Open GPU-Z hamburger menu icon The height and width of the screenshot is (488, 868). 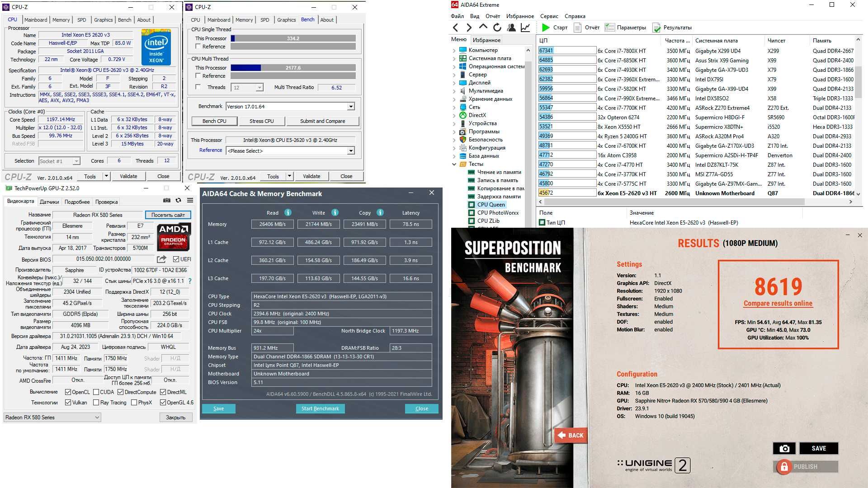(x=190, y=200)
